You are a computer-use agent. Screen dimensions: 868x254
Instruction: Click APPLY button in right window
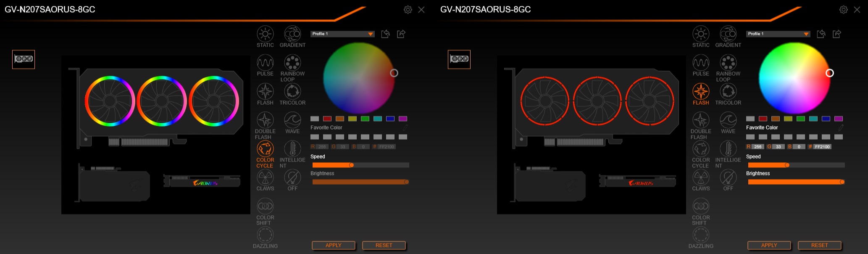[769, 245]
